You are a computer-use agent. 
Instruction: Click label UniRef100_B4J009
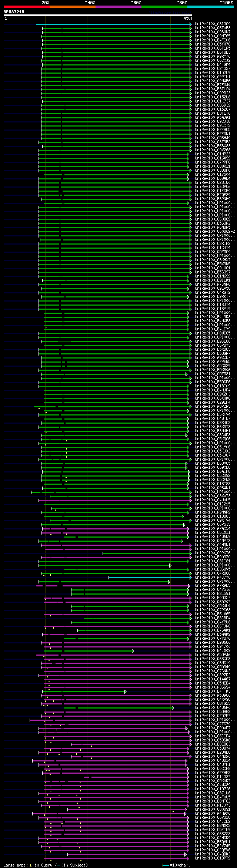pyautogui.click(x=213, y=651)
